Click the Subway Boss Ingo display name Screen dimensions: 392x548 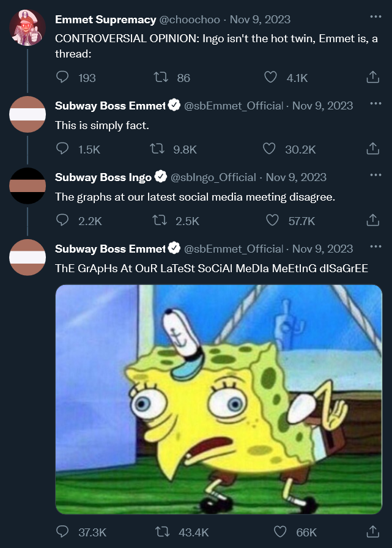103,177
